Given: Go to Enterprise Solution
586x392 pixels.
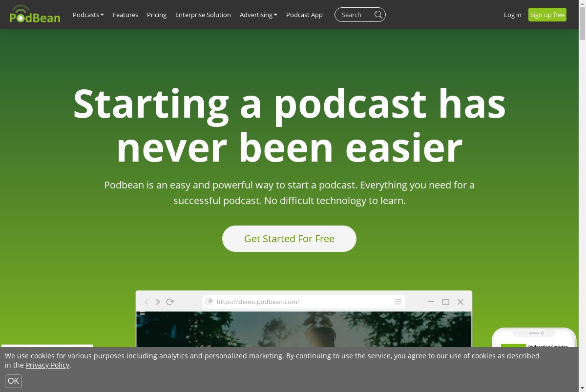Looking at the screenshot, I should pyautogui.click(x=203, y=15).
